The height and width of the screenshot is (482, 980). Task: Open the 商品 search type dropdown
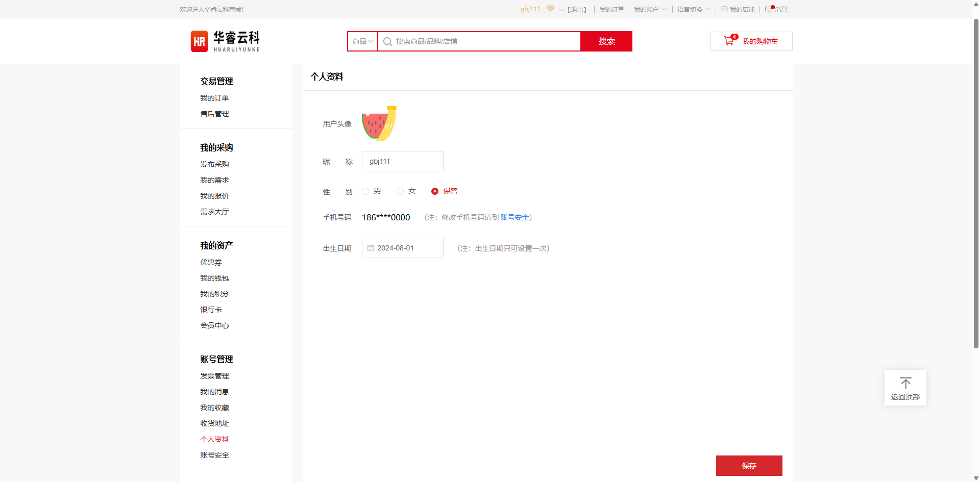coord(362,41)
